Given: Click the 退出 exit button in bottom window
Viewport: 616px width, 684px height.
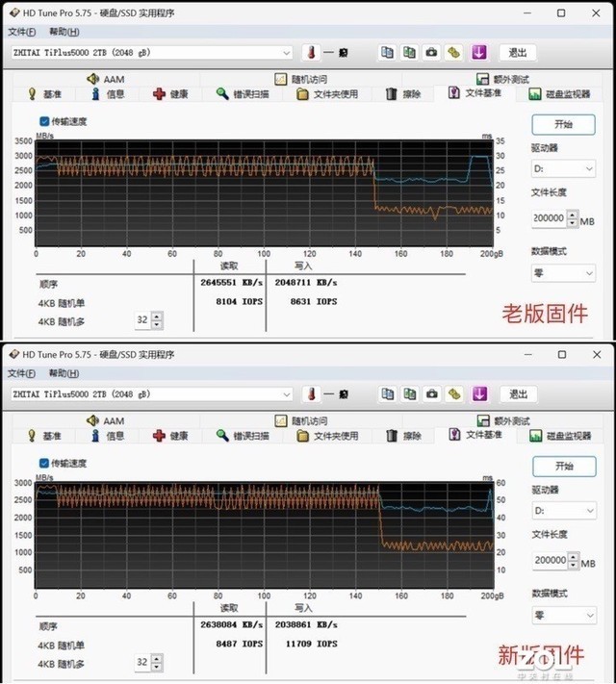Looking at the screenshot, I should [x=518, y=394].
